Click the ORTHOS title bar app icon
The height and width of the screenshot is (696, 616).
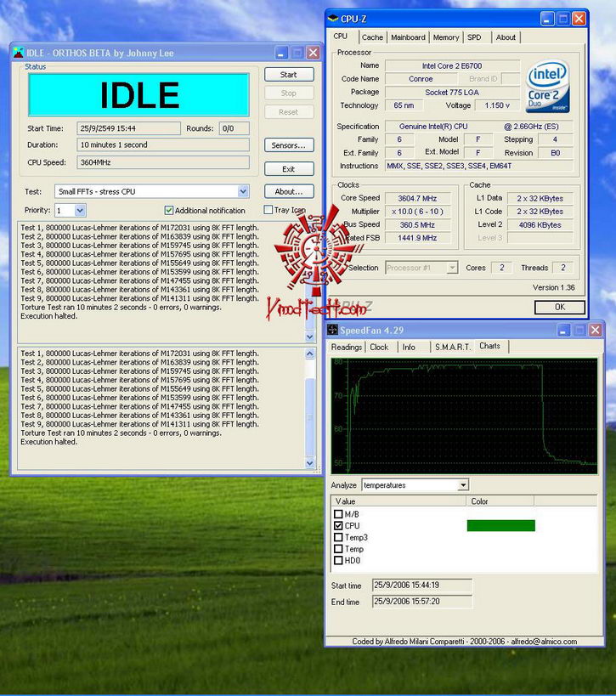point(18,53)
